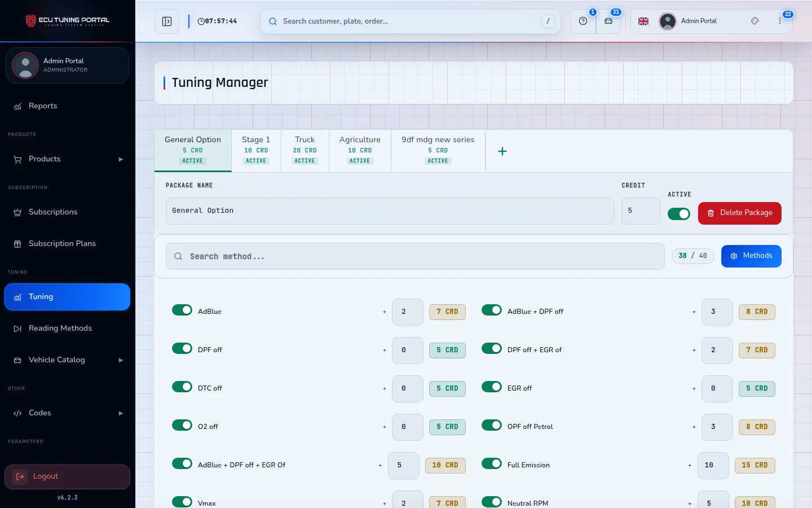Click the Package Name input field
The width and height of the screenshot is (812, 508).
[x=390, y=211]
